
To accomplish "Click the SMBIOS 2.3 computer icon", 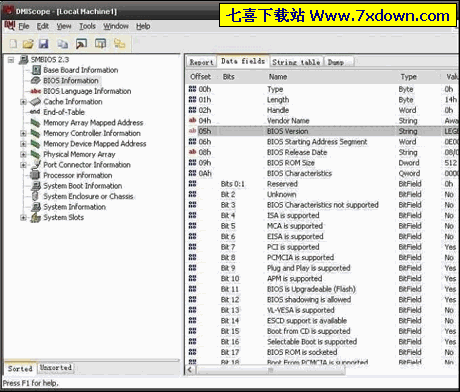I will 24,60.
